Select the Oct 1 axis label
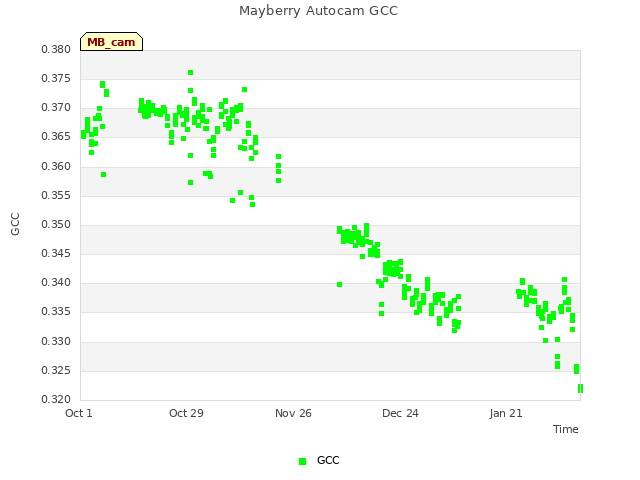 tap(79, 413)
